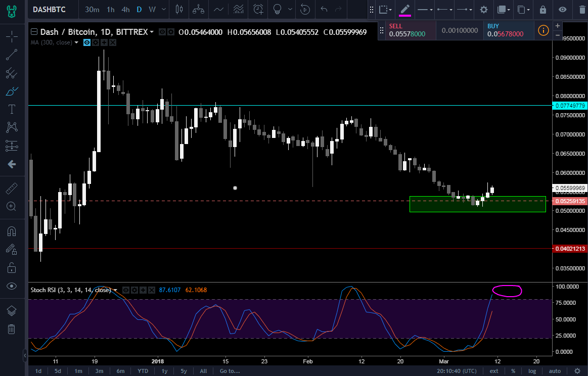The image size is (588, 376).
Task: Click the DASHBTC symbol search field
Action: (x=49, y=10)
